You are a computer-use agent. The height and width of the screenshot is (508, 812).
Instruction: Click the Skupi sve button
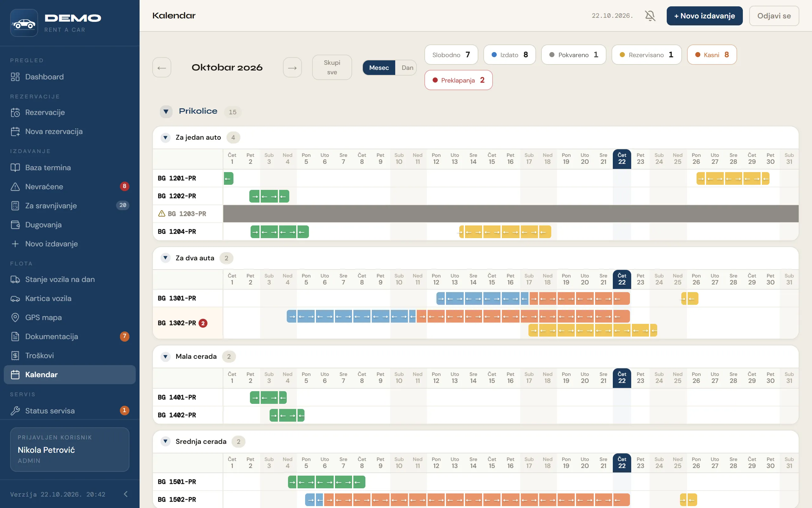[x=332, y=68]
